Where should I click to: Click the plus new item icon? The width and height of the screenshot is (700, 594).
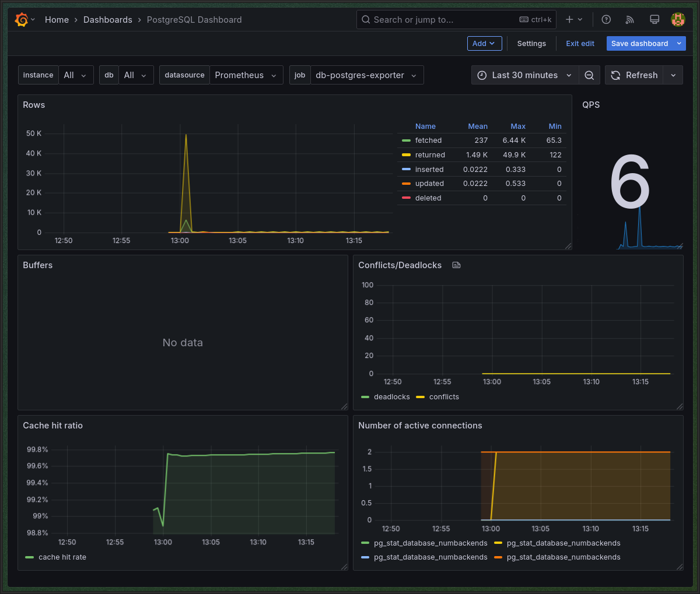pyautogui.click(x=569, y=20)
